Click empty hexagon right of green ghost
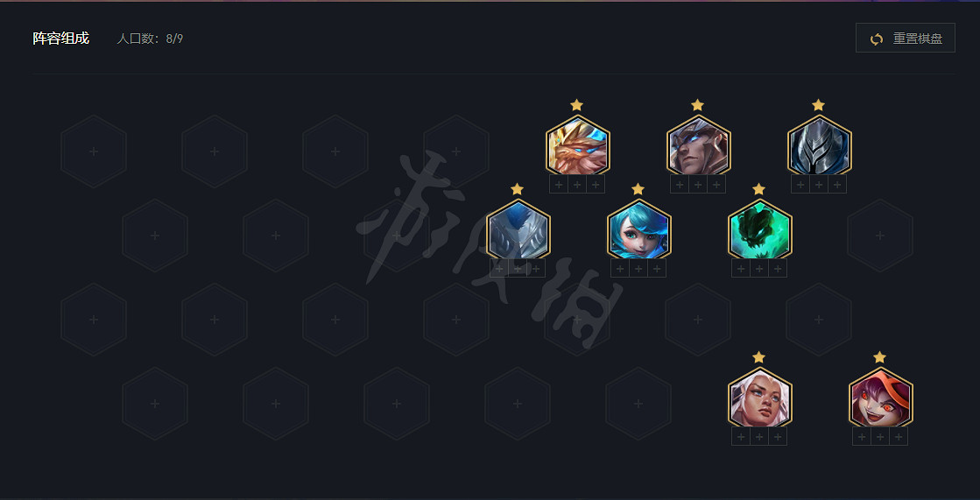The height and width of the screenshot is (500, 980). [x=880, y=236]
